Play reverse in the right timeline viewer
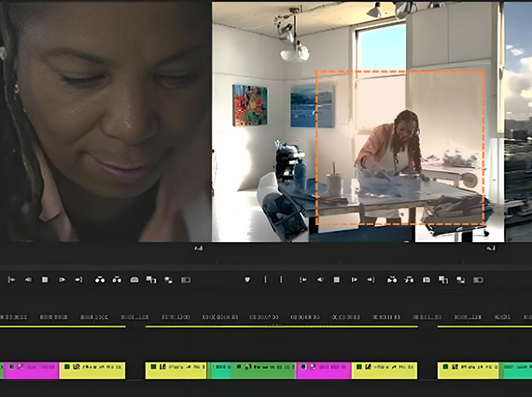 pos(320,279)
